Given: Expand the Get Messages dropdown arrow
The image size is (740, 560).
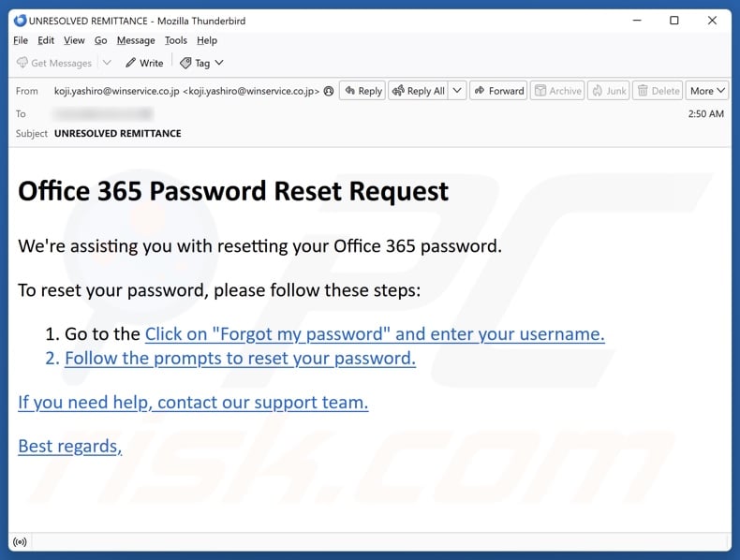Looking at the screenshot, I should [107, 63].
